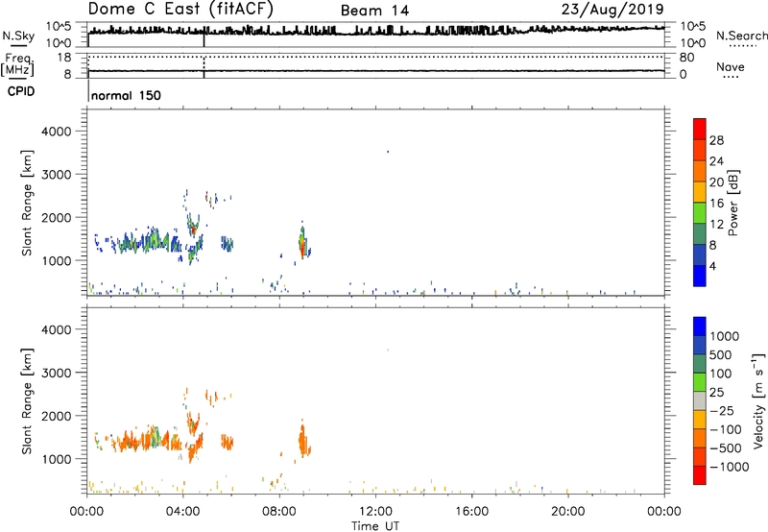Click the red top segment of power color bar

700,130
